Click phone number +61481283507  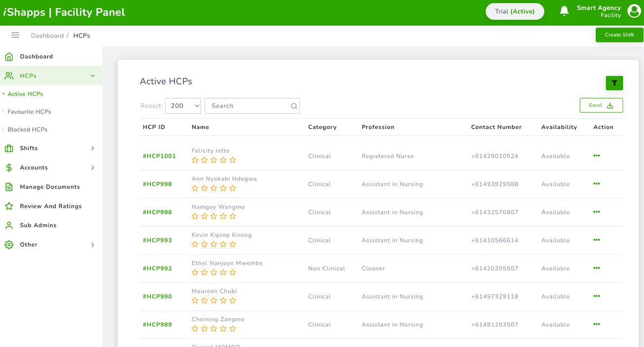[x=495, y=325]
